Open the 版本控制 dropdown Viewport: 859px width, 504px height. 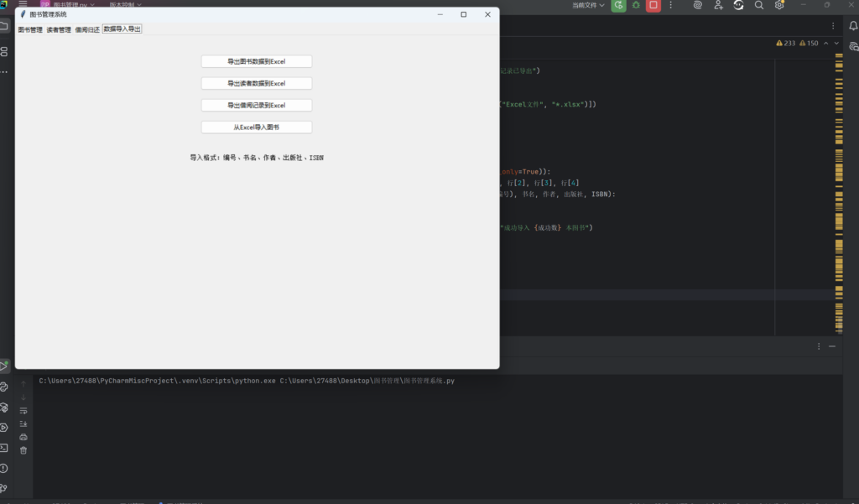point(125,5)
